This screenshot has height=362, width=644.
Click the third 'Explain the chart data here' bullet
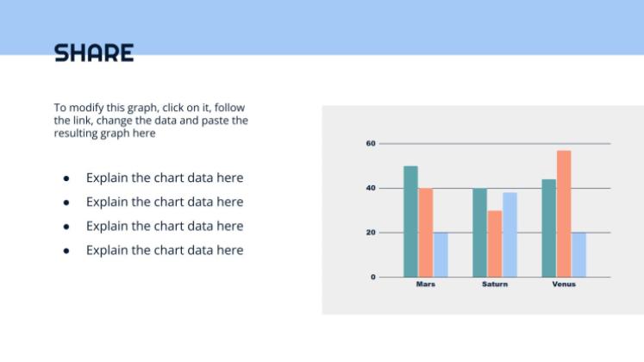tap(165, 226)
